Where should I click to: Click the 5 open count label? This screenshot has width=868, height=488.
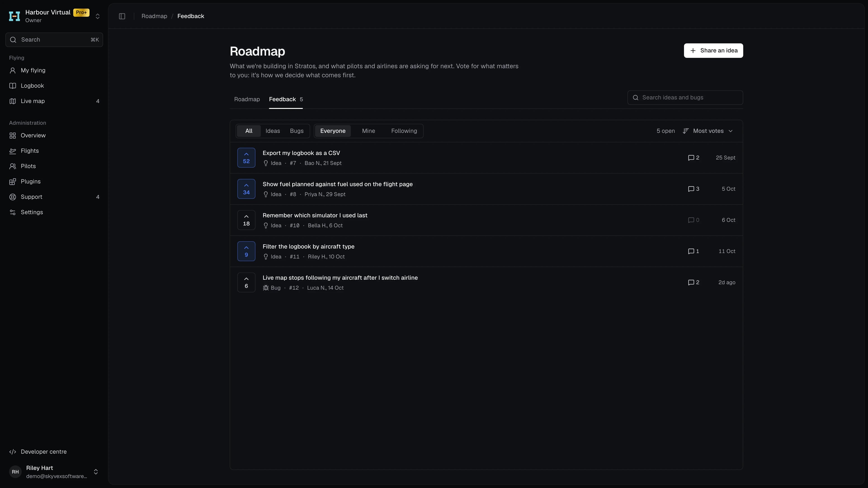665,131
